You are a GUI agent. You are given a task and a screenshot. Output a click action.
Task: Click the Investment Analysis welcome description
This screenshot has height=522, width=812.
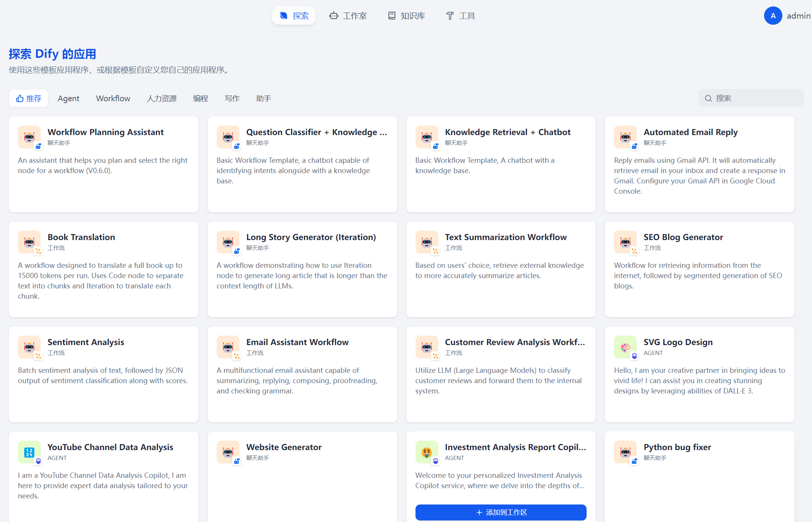[x=500, y=480]
